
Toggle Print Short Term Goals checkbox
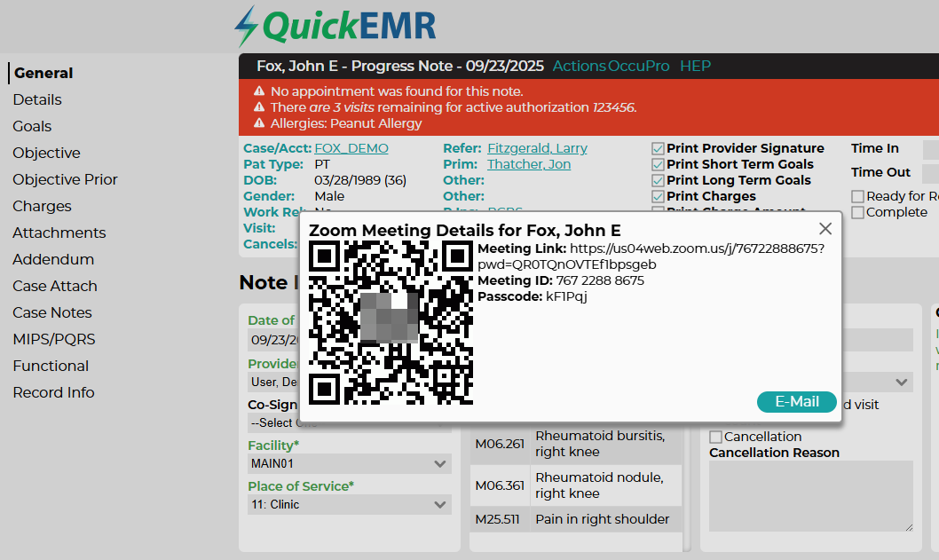pos(658,165)
